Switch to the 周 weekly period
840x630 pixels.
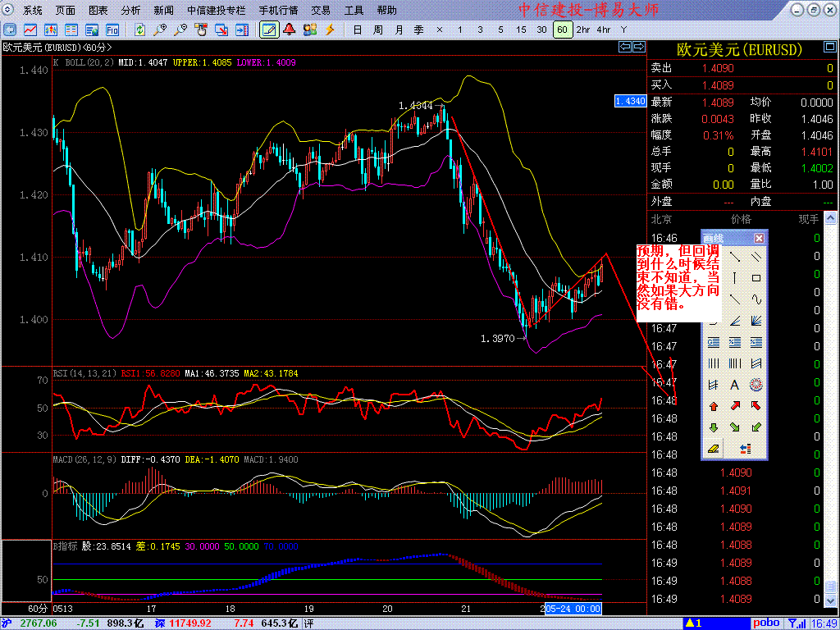tap(377, 30)
